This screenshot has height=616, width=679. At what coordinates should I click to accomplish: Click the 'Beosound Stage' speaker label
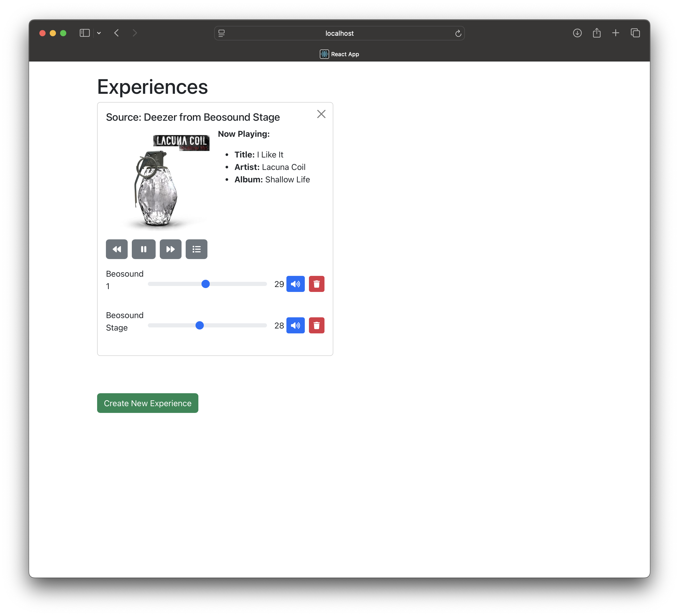[125, 321]
